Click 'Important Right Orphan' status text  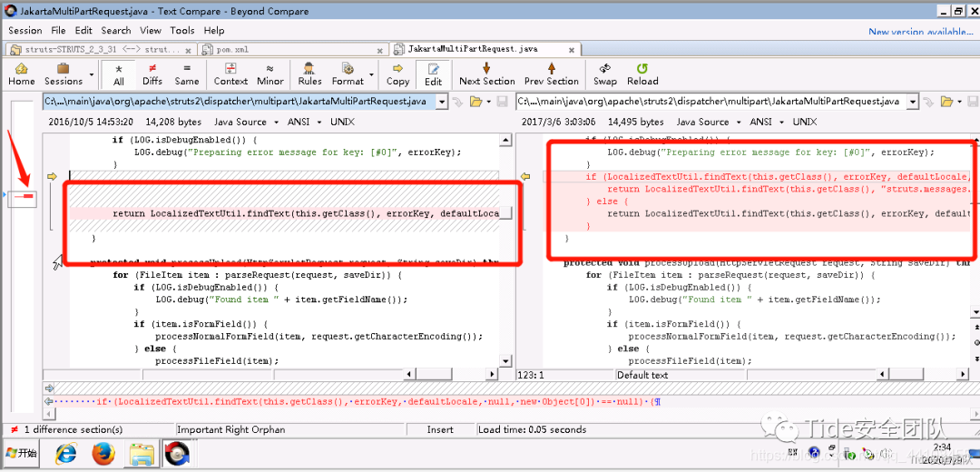pyautogui.click(x=231, y=429)
